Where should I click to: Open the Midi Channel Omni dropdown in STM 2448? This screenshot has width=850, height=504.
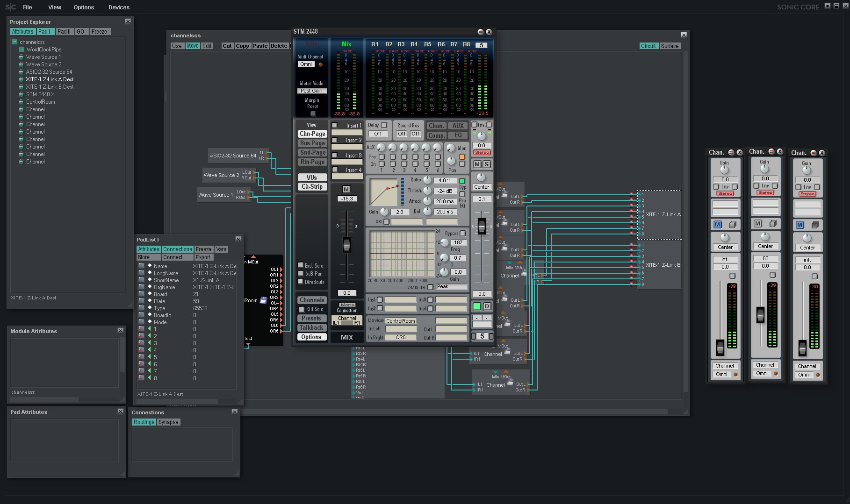[x=306, y=64]
